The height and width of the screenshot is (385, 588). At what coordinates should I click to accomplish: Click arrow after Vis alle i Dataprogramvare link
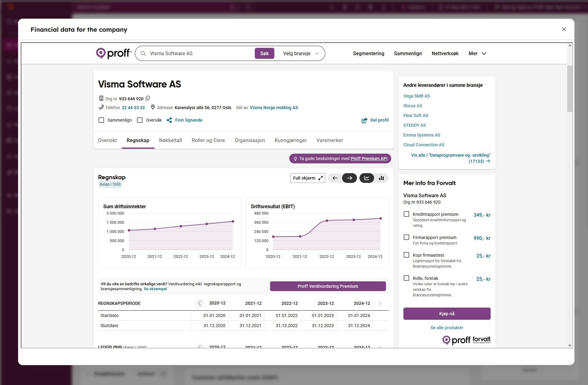(488, 161)
